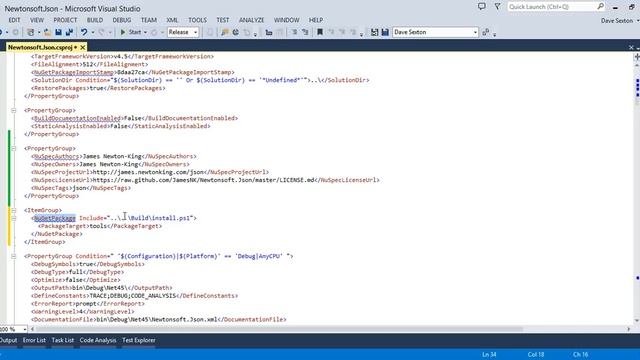Open the DEBUG menu
Screen dimensions: 640x360
point(122,20)
